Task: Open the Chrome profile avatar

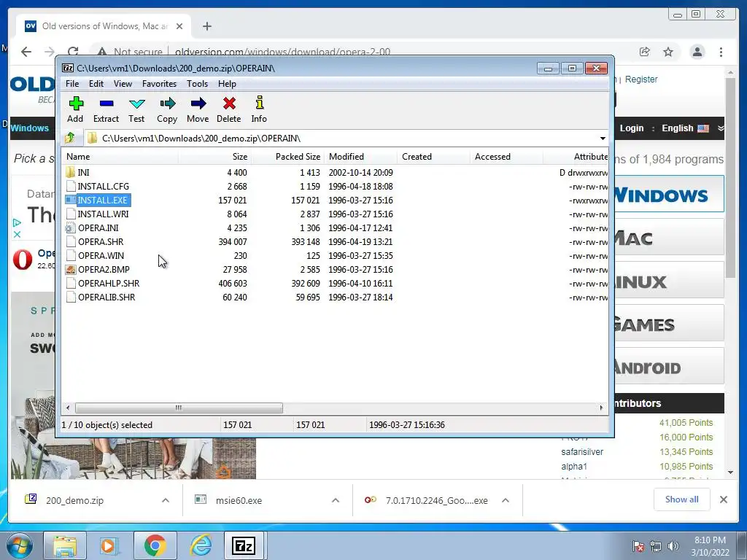Action: (x=697, y=52)
